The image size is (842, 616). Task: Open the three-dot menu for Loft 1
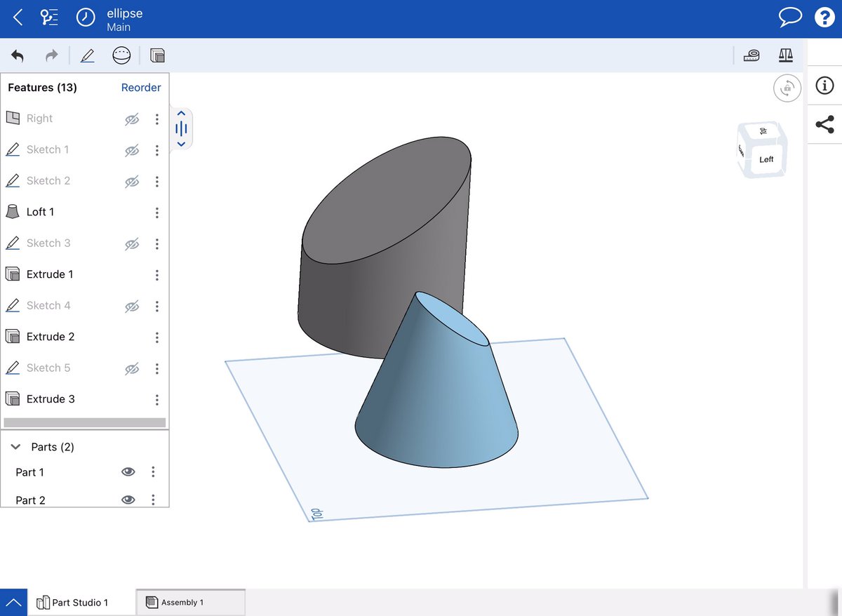[156, 213]
